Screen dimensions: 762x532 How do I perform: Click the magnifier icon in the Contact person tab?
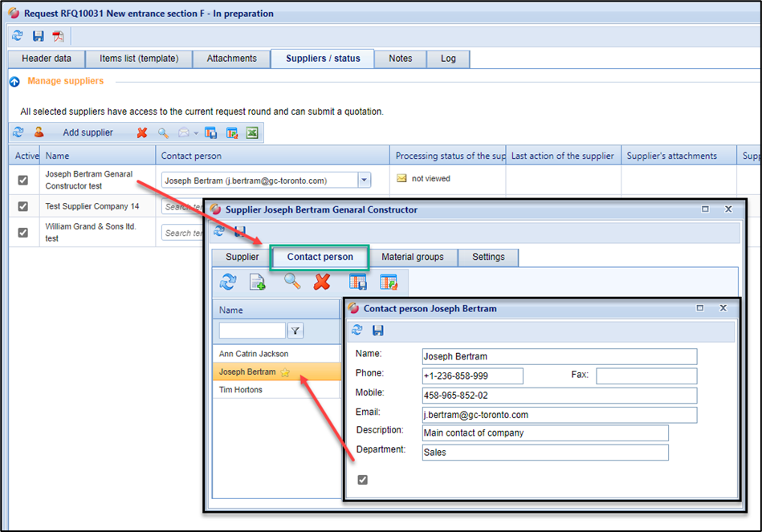coord(292,282)
